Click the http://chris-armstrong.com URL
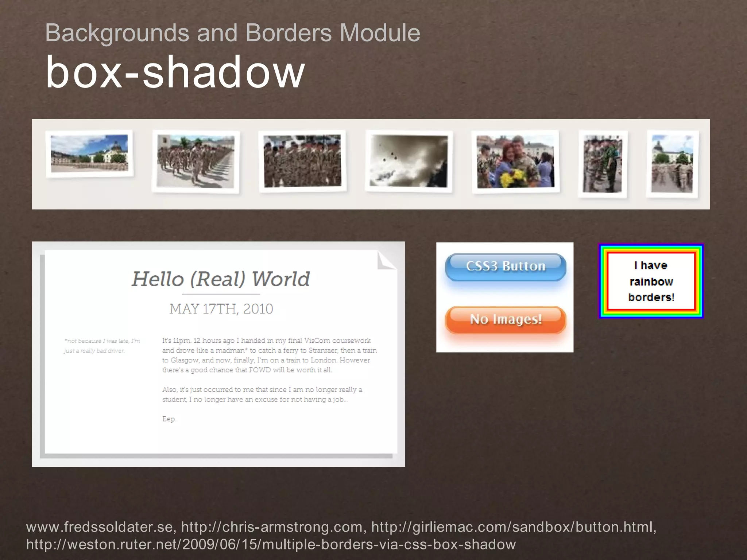 [x=272, y=527]
